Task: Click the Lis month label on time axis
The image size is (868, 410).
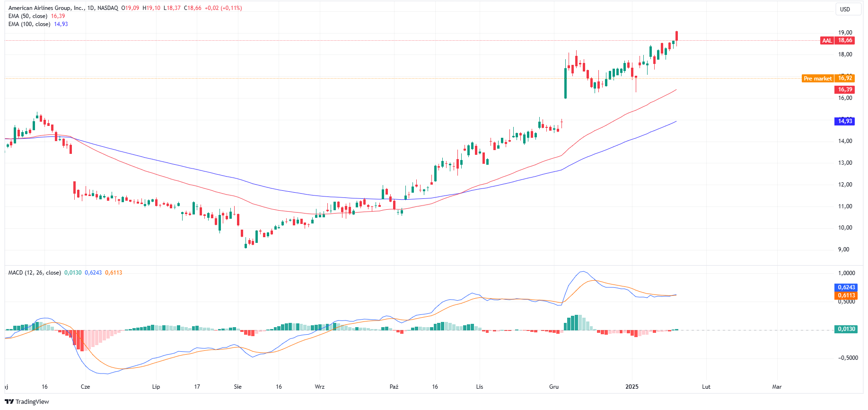Action: point(480,387)
